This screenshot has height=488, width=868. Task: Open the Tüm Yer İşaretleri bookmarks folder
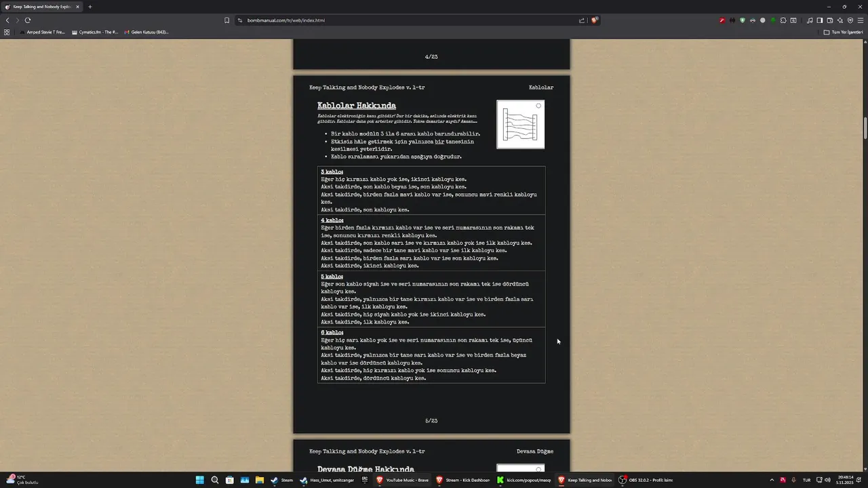844,32
